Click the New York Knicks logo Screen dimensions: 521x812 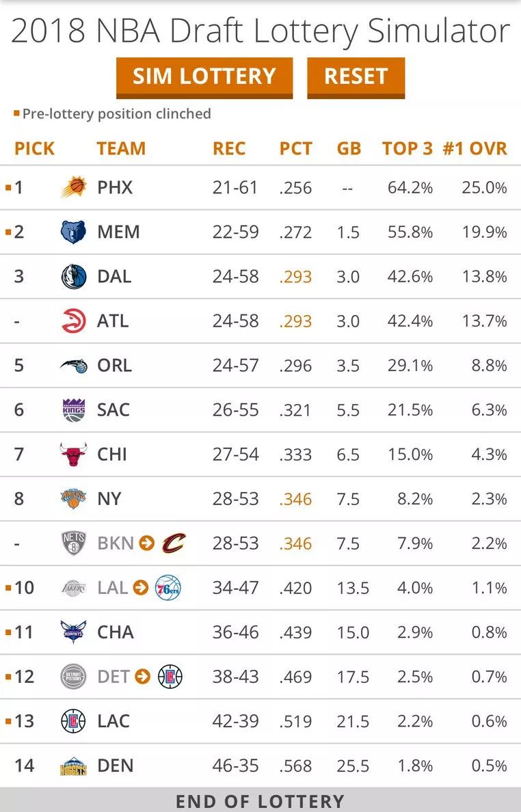tap(74, 499)
